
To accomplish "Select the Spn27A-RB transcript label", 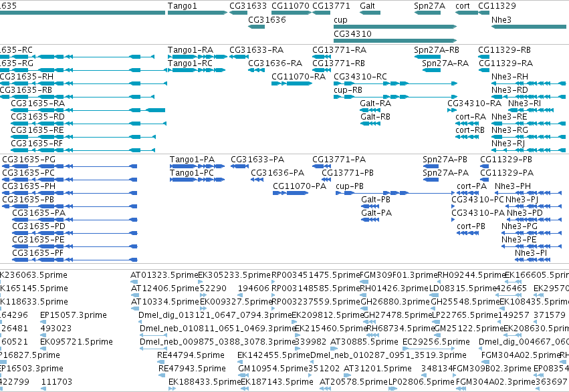I will click(437, 50).
